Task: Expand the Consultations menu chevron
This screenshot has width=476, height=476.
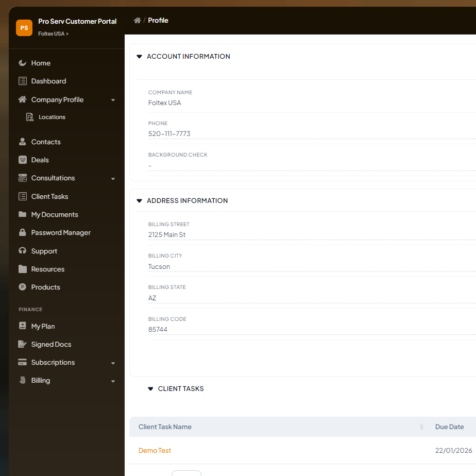Action: pyautogui.click(x=113, y=178)
